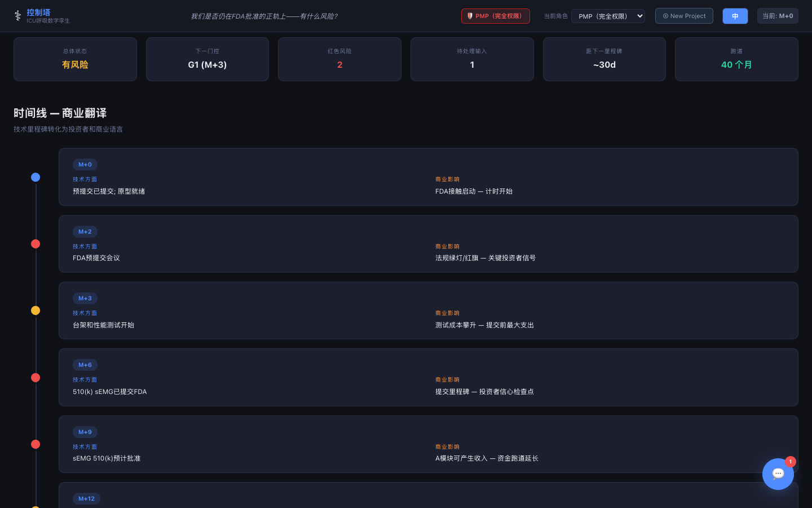Click the 技术方面 label in the M+9 card
812x508 pixels.
tap(85, 447)
